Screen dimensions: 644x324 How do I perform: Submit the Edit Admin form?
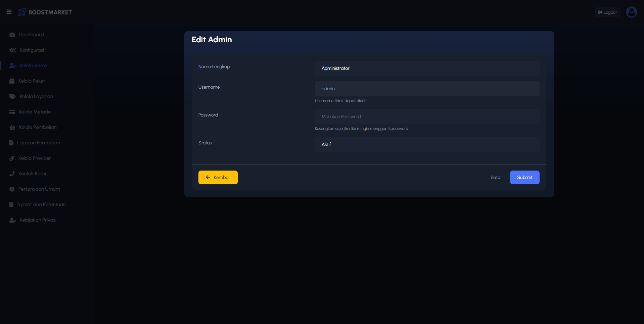pyautogui.click(x=524, y=177)
